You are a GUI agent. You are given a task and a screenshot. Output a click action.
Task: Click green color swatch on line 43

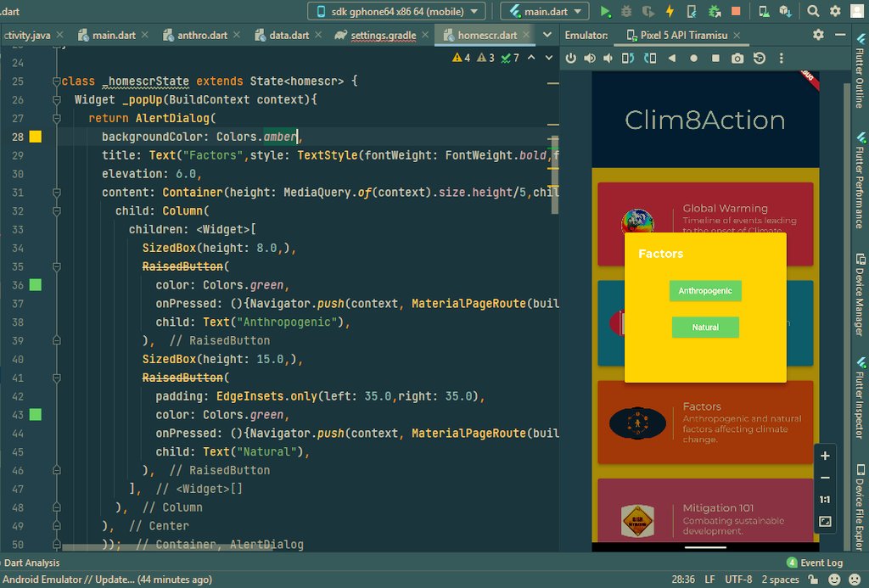36,415
